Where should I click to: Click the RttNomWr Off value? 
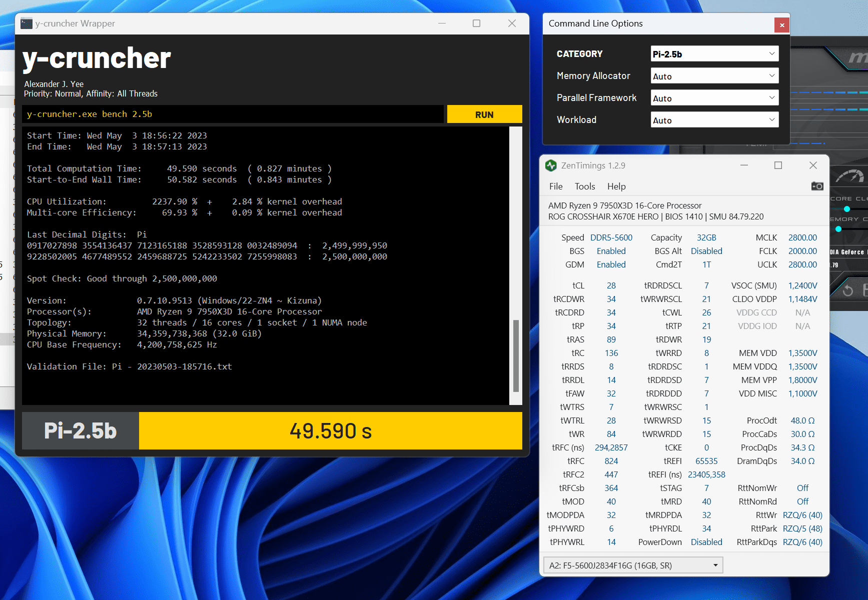[802, 488]
